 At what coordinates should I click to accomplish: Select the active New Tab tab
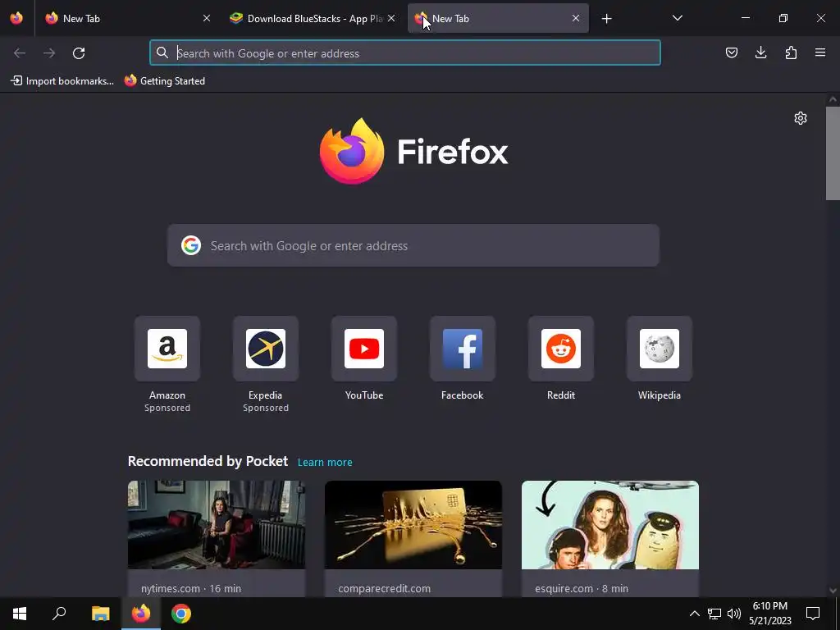pos(498,18)
